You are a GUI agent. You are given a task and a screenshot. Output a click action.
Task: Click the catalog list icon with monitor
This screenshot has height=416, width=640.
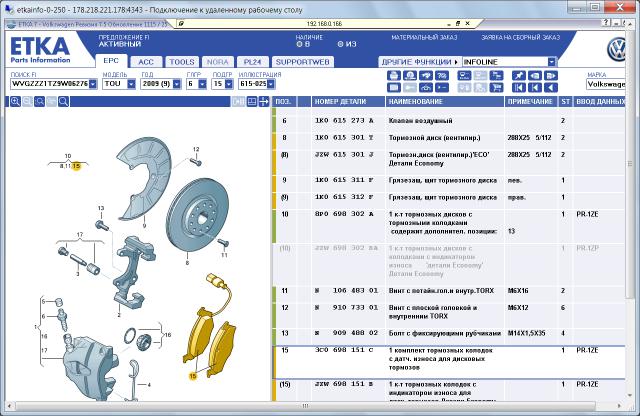464,76
